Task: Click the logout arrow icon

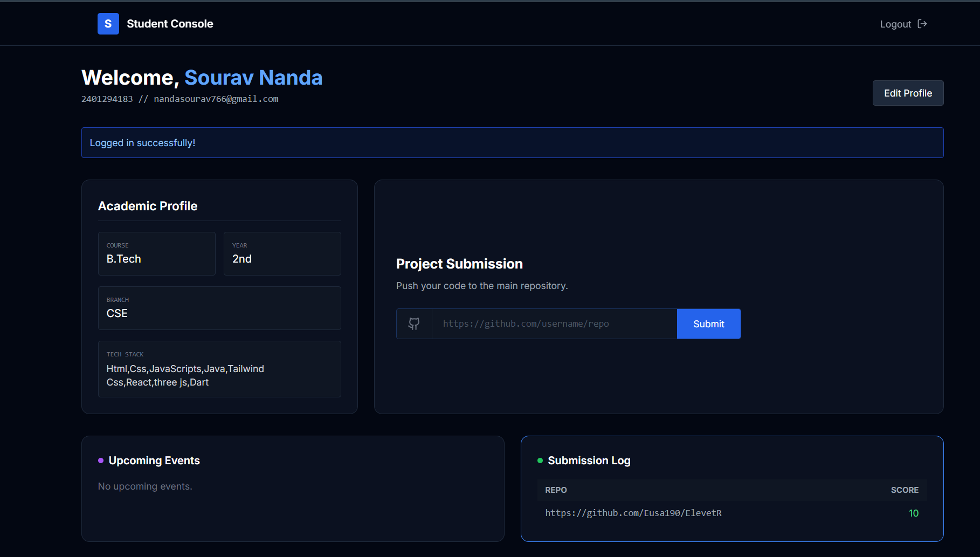Action: pyautogui.click(x=922, y=24)
